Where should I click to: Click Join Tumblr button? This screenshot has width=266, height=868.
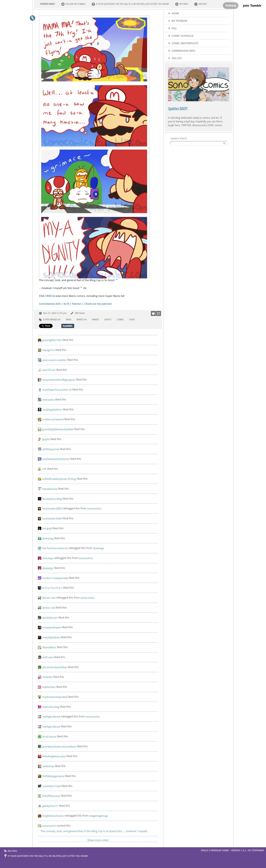pyautogui.click(x=252, y=5)
